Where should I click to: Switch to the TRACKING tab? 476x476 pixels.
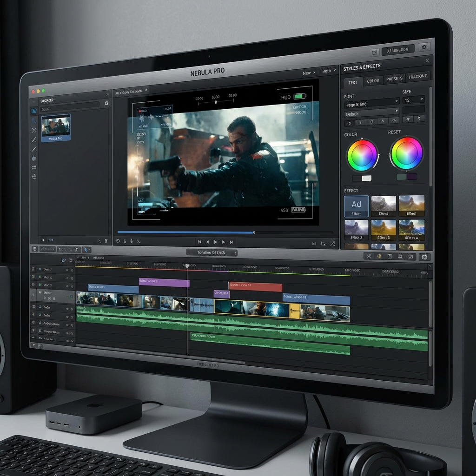(x=418, y=77)
